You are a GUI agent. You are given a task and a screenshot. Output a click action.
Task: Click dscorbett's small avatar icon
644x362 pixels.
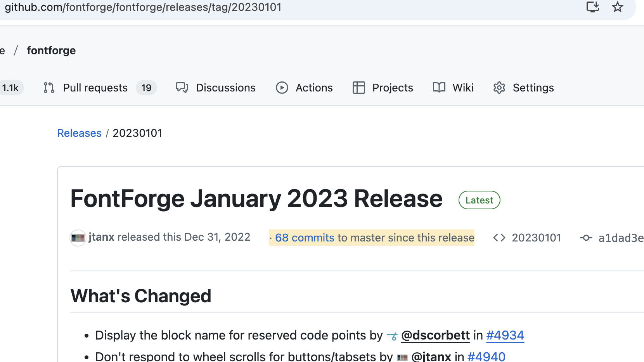click(x=392, y=336)
